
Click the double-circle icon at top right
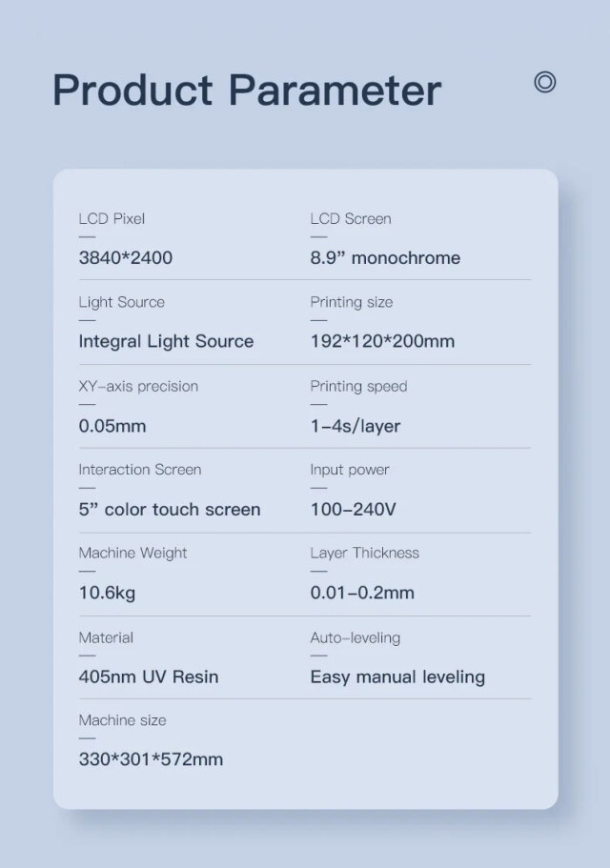[544, 82]
